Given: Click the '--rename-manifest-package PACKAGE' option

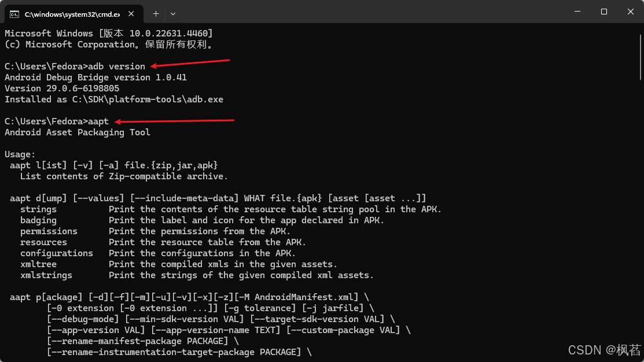Looking at the screenshot, I should (x=137, y=341).
